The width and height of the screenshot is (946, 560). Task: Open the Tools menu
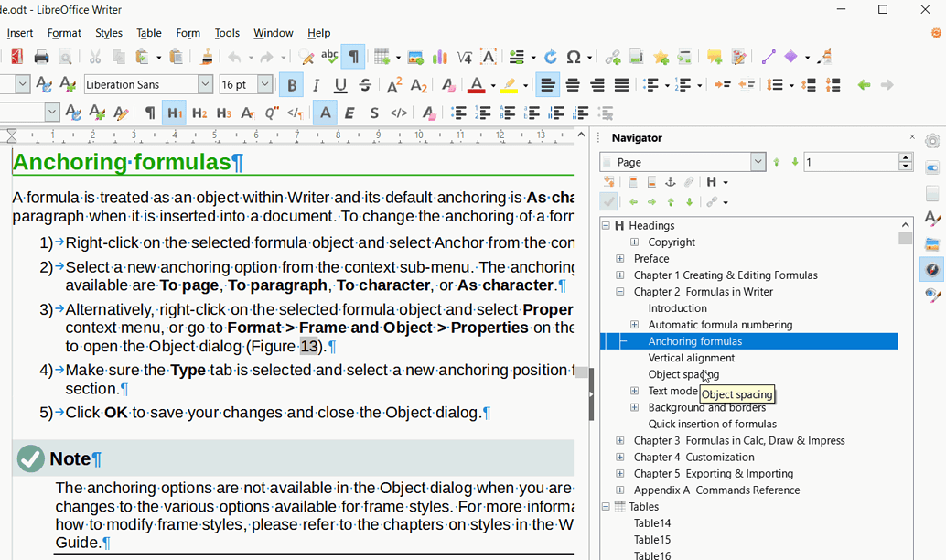(227, 32)
